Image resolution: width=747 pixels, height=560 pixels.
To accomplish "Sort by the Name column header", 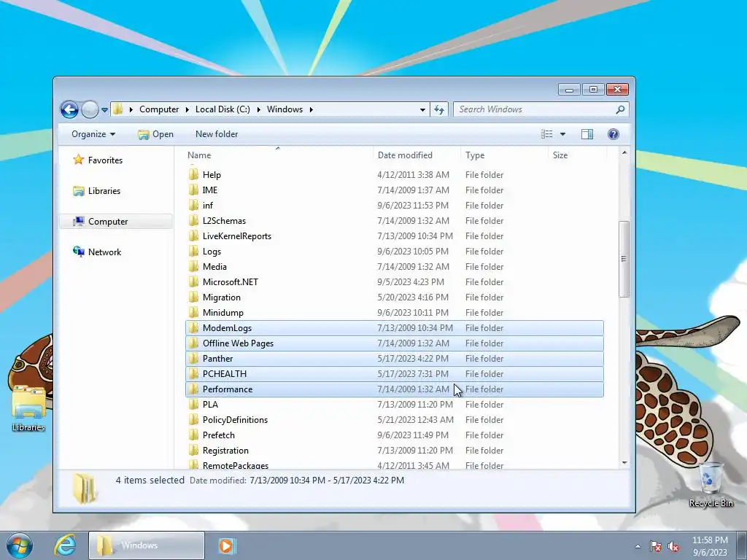I will point(278,155).
